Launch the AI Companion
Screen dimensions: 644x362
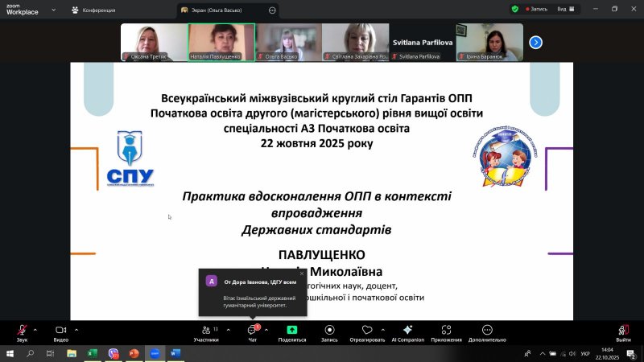point(407,331)
